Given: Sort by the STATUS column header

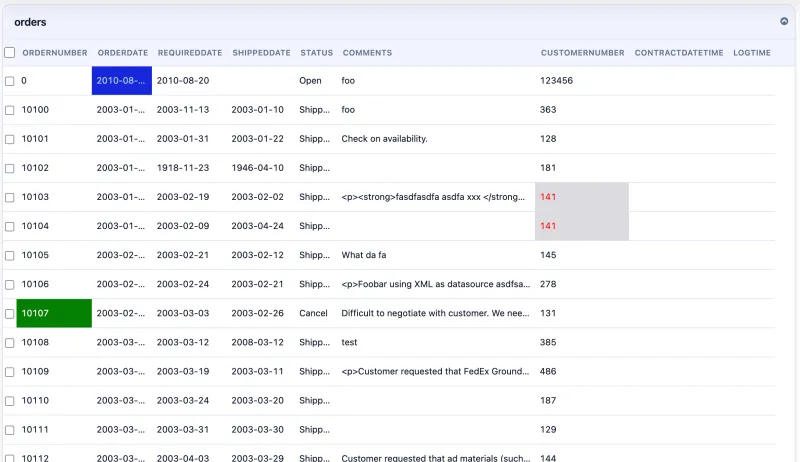Looking at the screenshot, I should click(316, 53).
